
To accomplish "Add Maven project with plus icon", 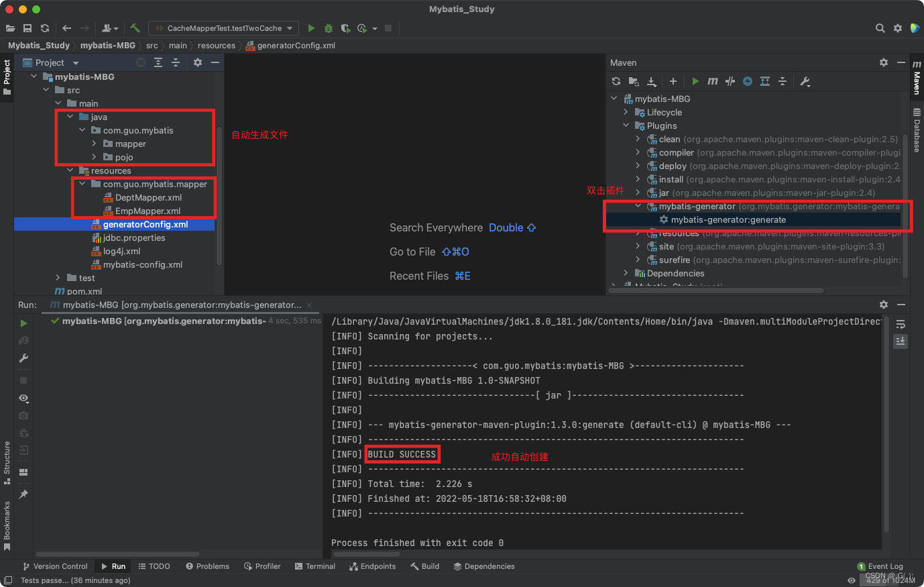I will 673,81.
